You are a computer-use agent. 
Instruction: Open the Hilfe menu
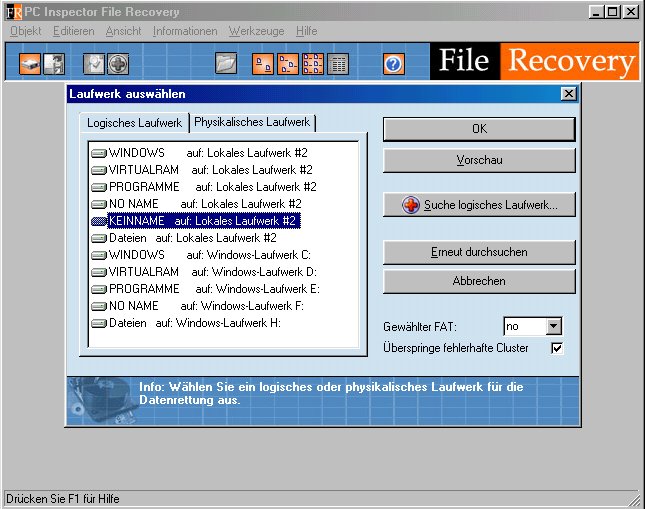(x=307, y=31)
